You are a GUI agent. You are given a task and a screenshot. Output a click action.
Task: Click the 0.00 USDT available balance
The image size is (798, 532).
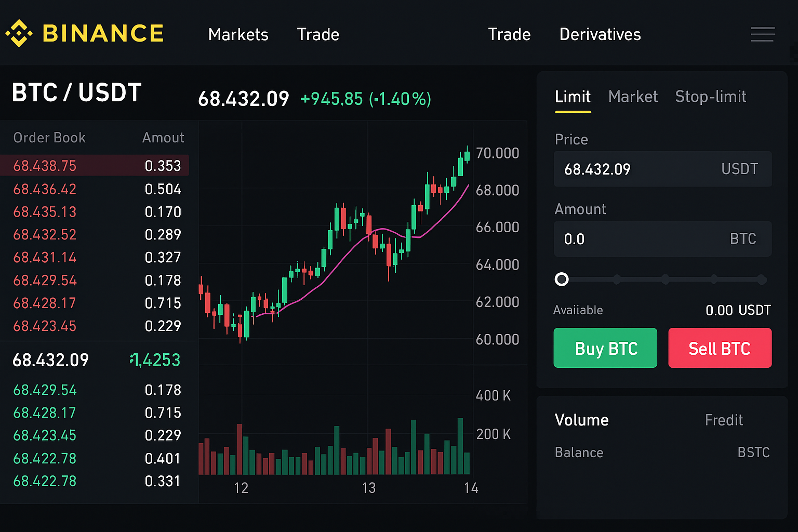pos(738,311)
